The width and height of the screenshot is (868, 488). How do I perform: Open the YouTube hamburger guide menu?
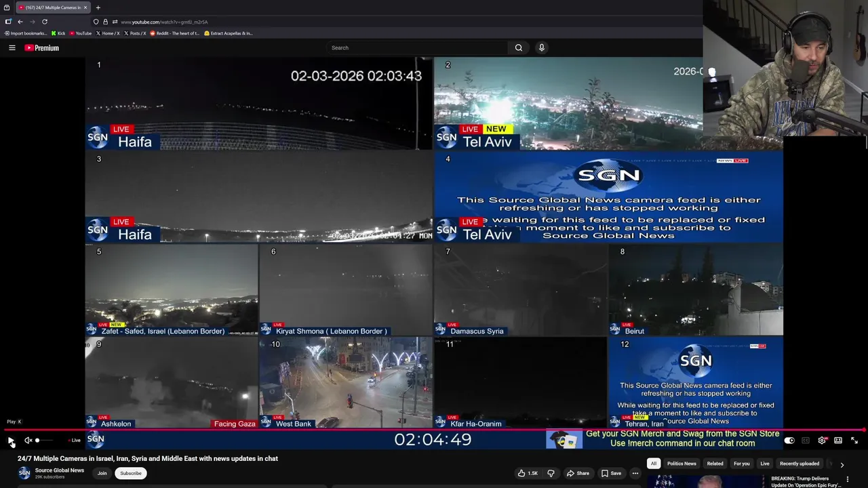[12, 47]
